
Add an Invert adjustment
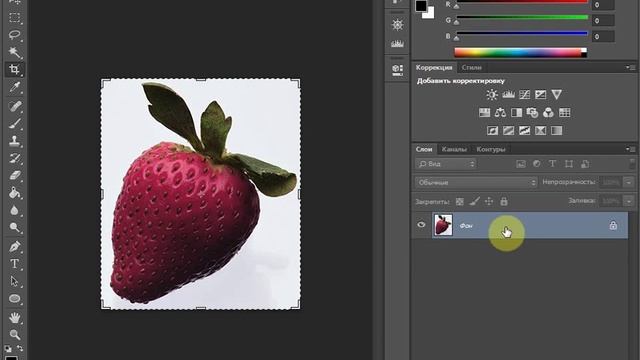click(x=493, y=131)
